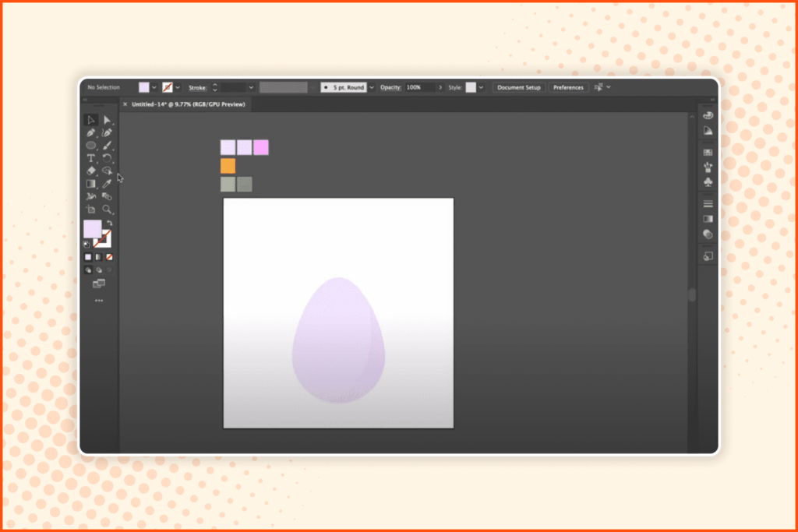The width and height of the screenshot is (798, 532).
Task: Open stroke color dropdown in control bar
Action: point(178,87)
